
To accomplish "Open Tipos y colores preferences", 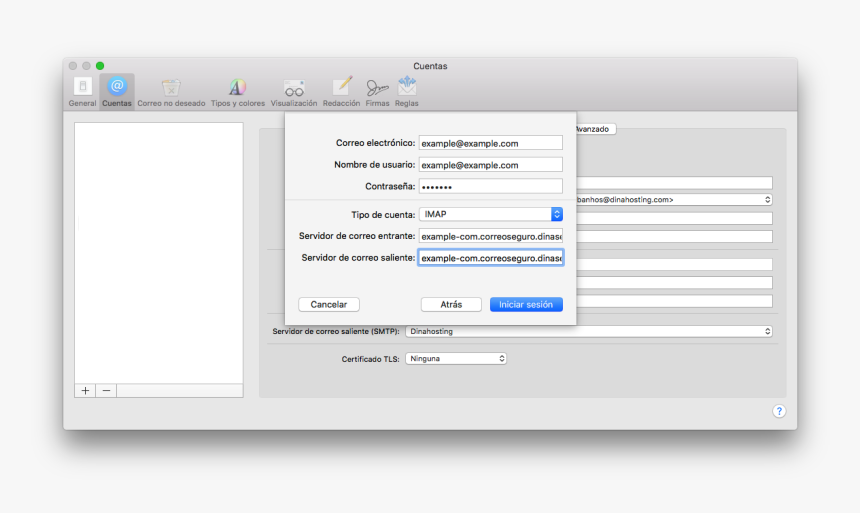I will pyautogui.click(x=237, y=92).
